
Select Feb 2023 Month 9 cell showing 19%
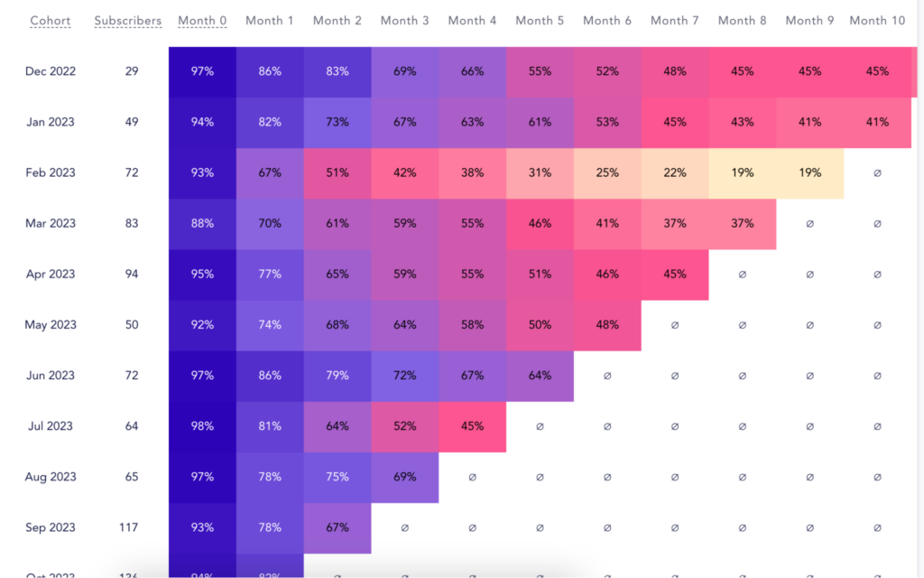click(809, 172)
